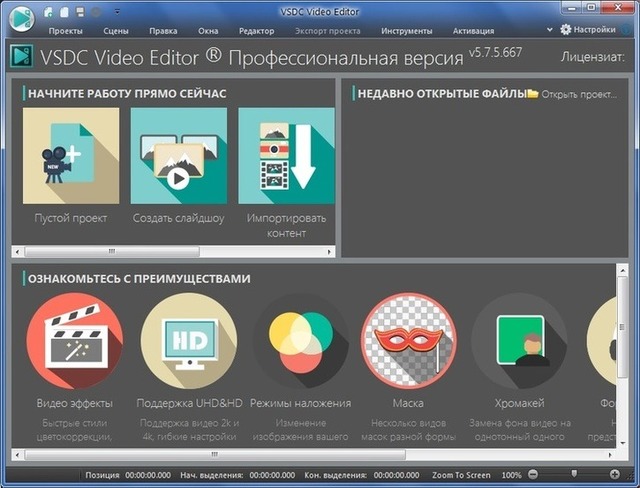
Task: Click the zoom slider handle in status bar
Action: tap(574, 473)
